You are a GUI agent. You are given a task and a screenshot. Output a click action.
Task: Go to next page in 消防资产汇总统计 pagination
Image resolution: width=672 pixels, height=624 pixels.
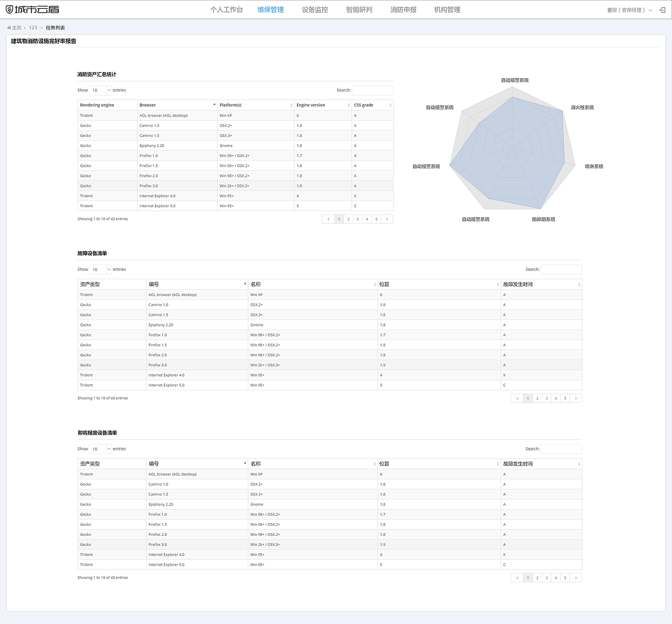click(387, 219)
